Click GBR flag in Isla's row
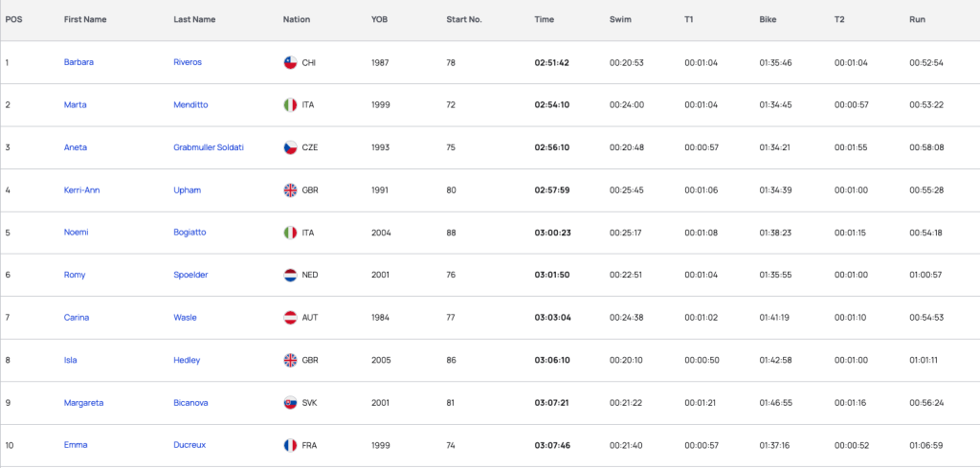The image size is (980, 468). (290, 360)
